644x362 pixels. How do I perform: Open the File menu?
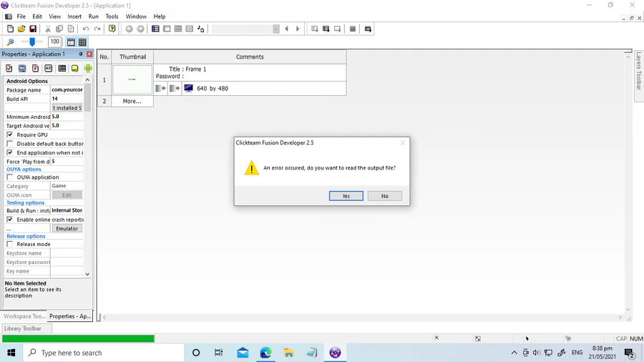(21, 16)
